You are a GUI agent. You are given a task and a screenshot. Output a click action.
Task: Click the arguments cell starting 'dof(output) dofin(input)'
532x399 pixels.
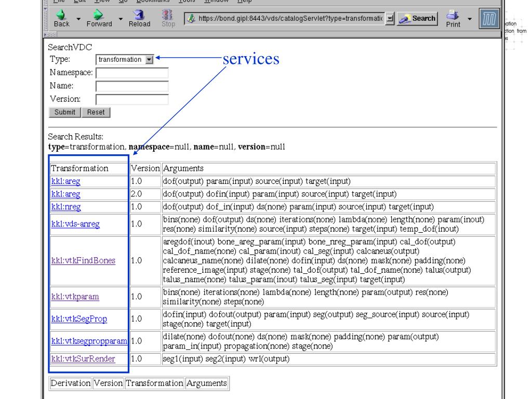click(328, 194)
